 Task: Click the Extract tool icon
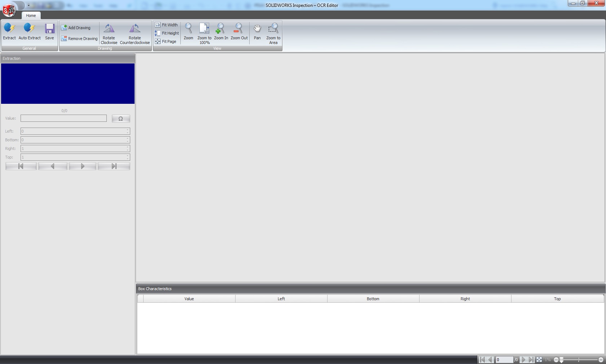click(9, 31)
